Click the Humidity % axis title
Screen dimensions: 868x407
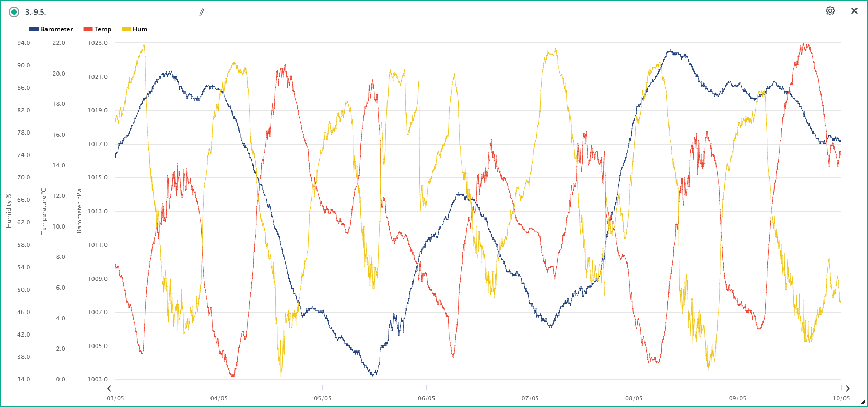tap(9, 211)
